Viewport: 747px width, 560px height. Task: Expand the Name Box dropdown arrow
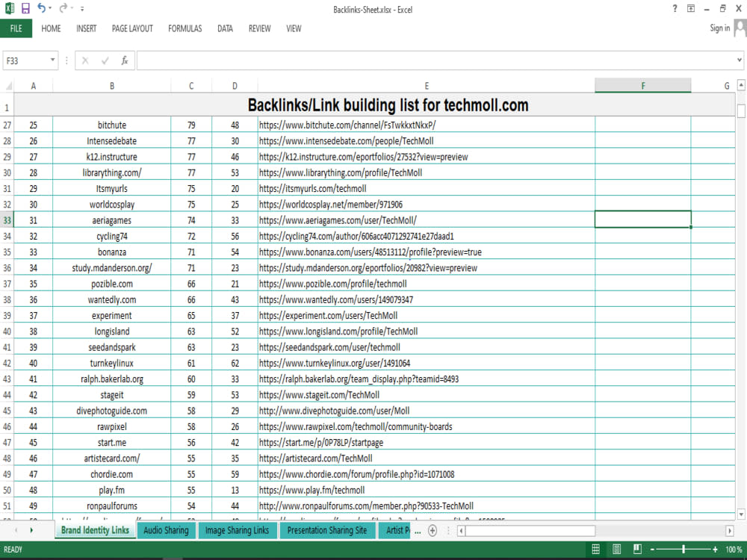point(52,60)
